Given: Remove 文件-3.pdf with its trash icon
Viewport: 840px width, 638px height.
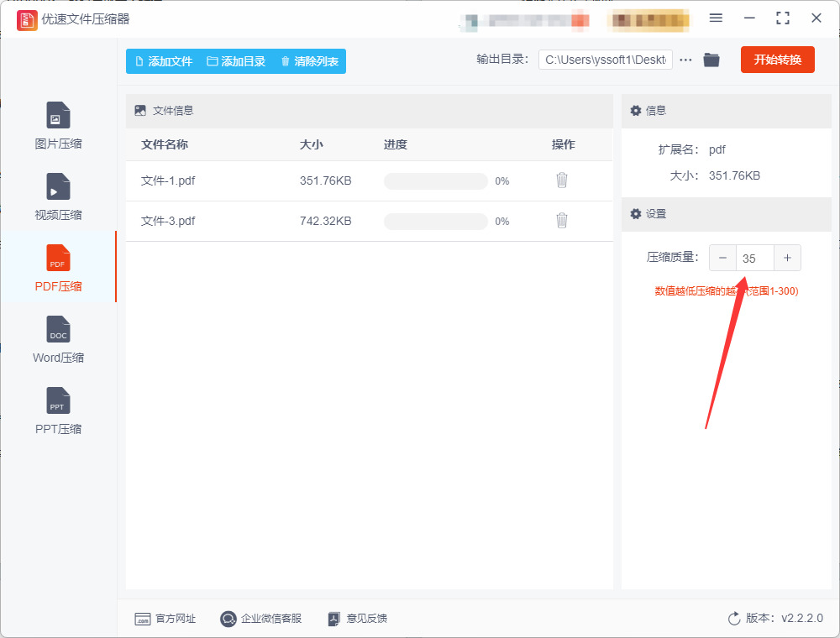Looking at the screenshot, I should coord(561,221).
